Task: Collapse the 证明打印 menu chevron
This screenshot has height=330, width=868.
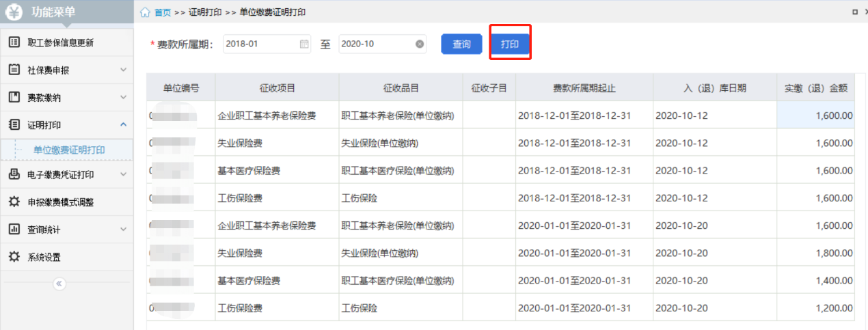Action: [123, 124]
